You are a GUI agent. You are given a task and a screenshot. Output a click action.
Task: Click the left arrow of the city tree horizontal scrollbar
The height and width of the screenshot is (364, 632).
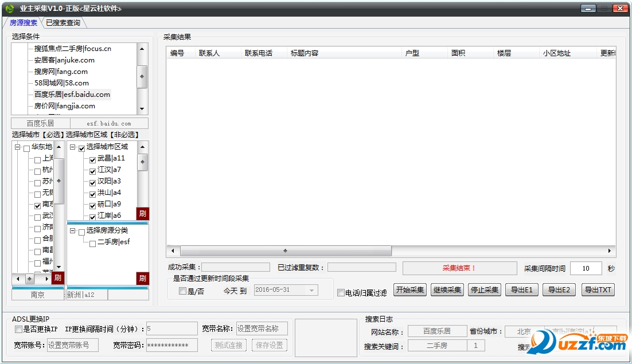click(x=18, y=279)
